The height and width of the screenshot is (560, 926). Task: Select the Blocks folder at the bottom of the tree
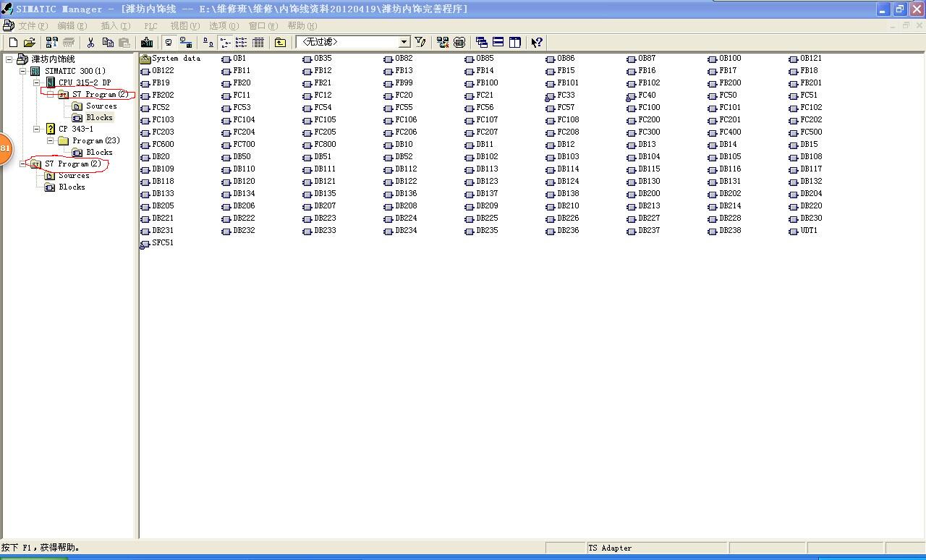point(72,187)
